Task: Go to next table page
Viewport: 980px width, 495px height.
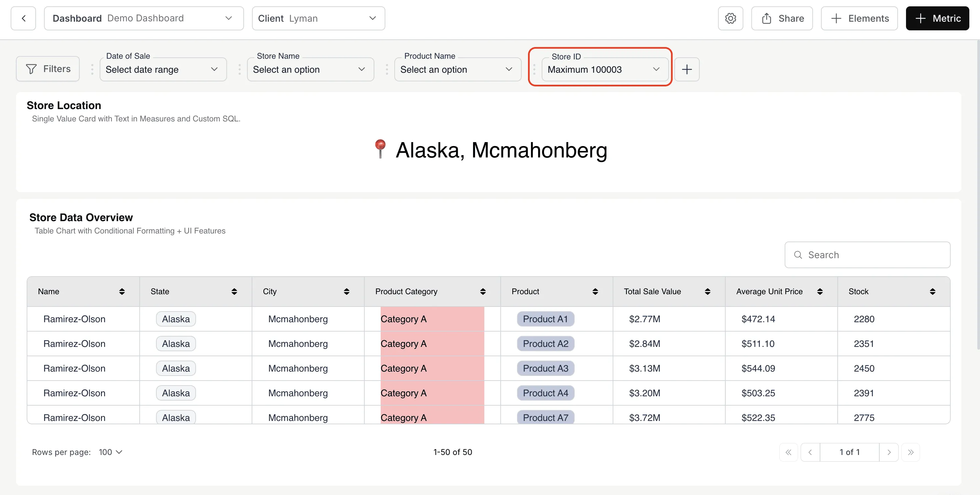Action: click(889, 452)
